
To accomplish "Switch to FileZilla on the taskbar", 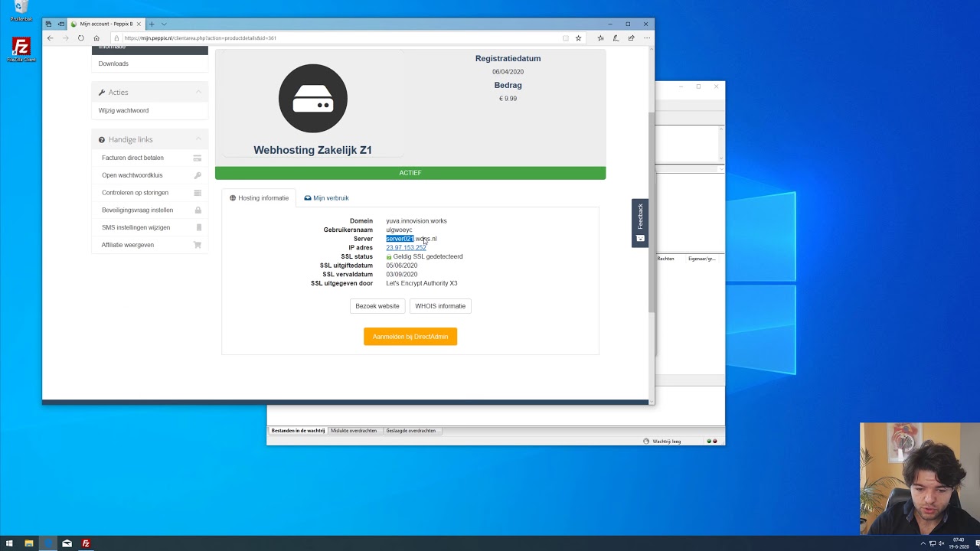I will coord(86,543).
